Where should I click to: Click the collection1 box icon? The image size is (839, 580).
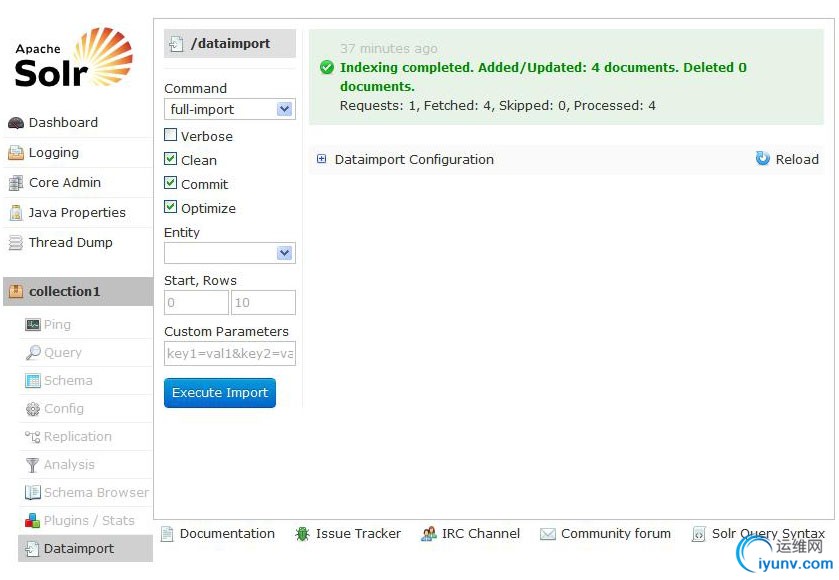pyautogui.click(x=16, y=292)
